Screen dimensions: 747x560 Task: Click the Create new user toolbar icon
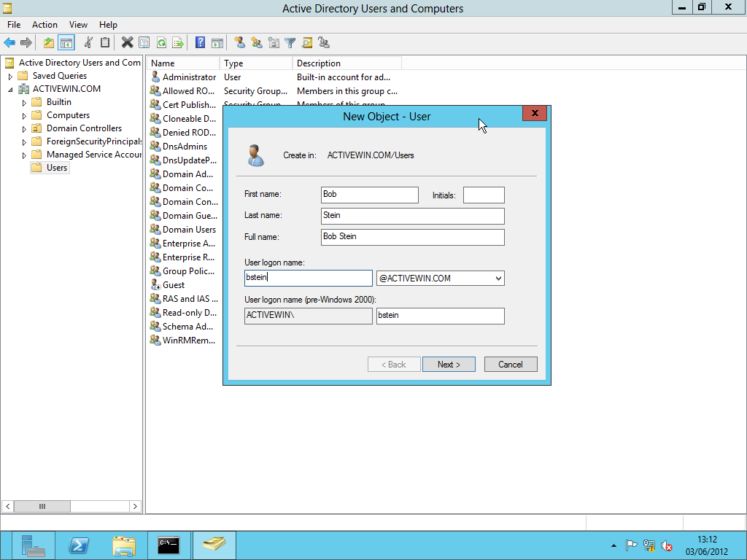[239, 43]
